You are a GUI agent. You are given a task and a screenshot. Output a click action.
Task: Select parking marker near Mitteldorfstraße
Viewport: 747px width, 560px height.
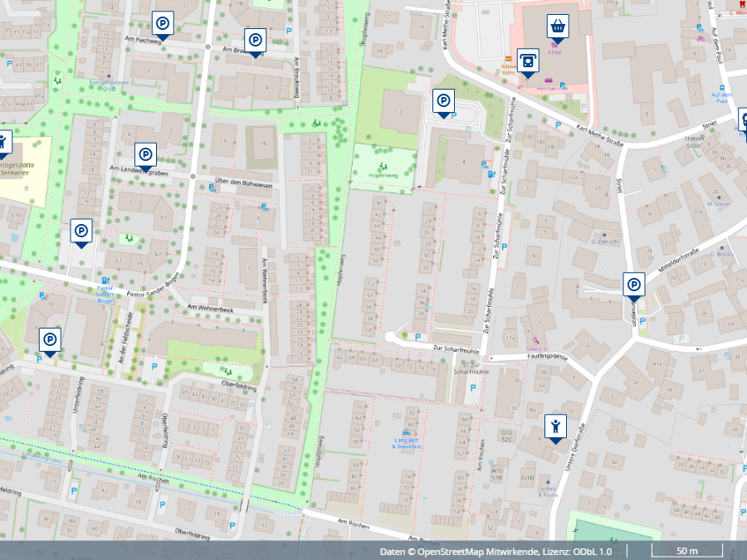tap(634, 285)
